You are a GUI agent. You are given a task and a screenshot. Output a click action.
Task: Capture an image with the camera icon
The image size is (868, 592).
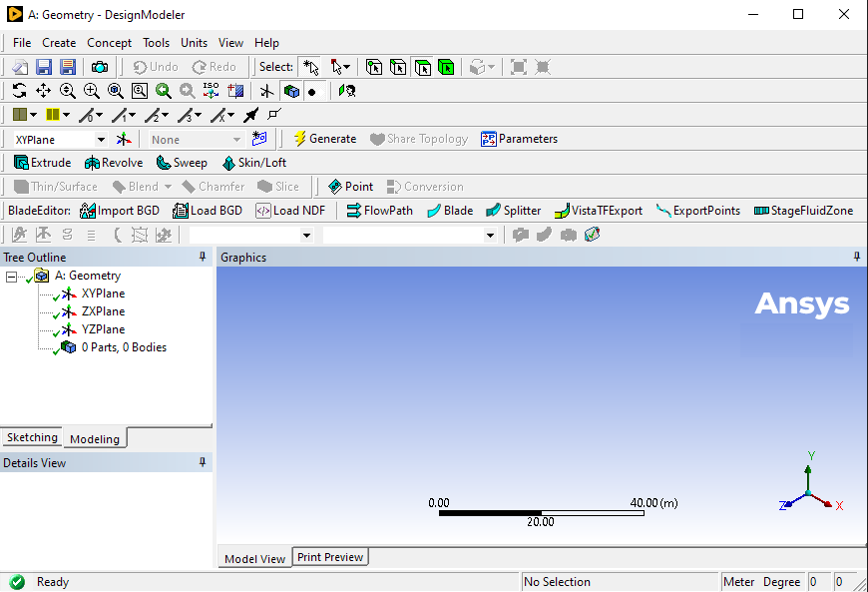(x=100, y=67)
